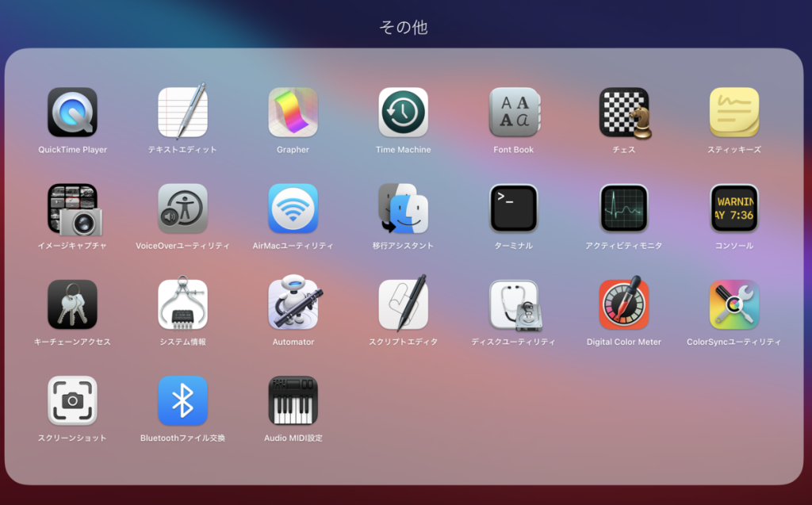Image resolution: width=812 pixels, height=505 pixels.
Task: Open Font Book
Action: tap(513, 113)
